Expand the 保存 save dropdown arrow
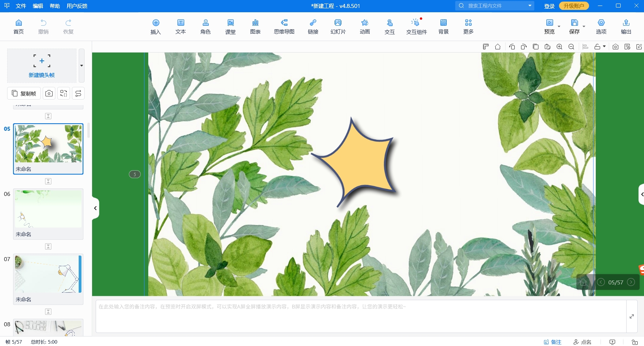 click(x=584, y=26)
